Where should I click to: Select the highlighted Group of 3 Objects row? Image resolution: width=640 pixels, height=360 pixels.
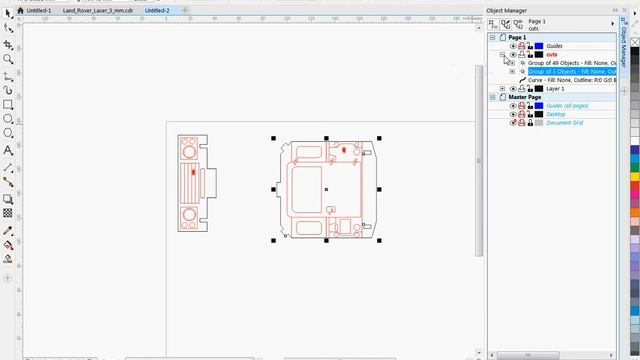pos(572,72)
